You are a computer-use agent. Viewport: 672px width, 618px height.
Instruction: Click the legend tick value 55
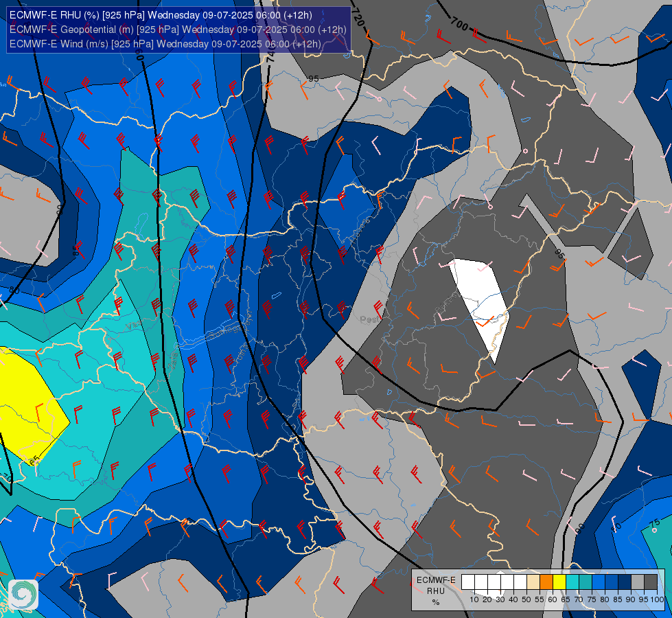coord(540,599)
